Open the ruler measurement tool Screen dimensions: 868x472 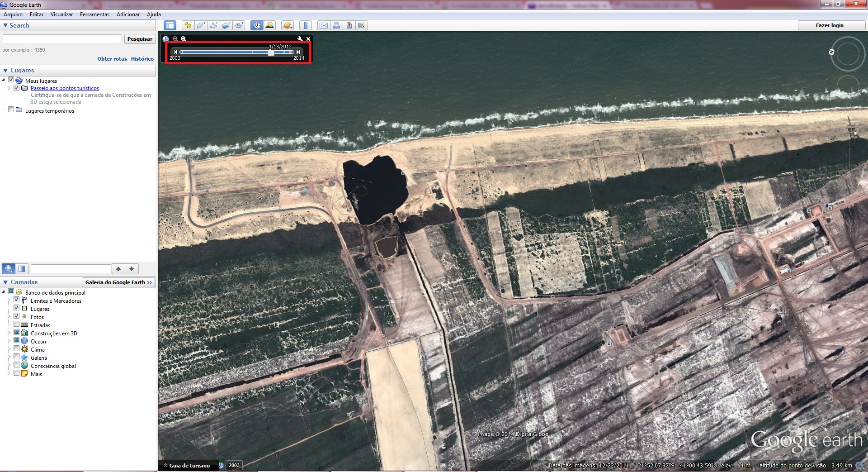(x=306, y=25)
